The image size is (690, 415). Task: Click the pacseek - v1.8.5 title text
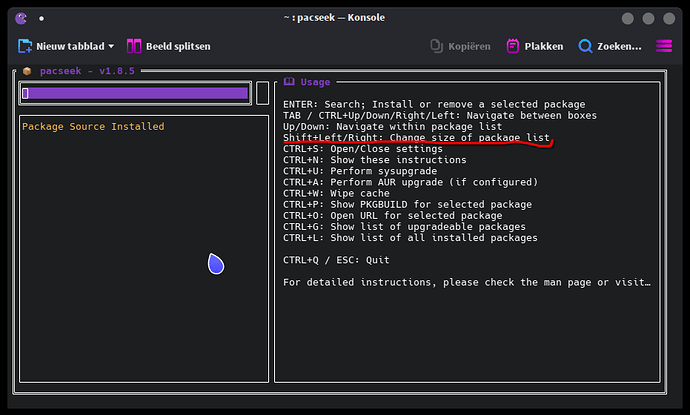[87, 71]
